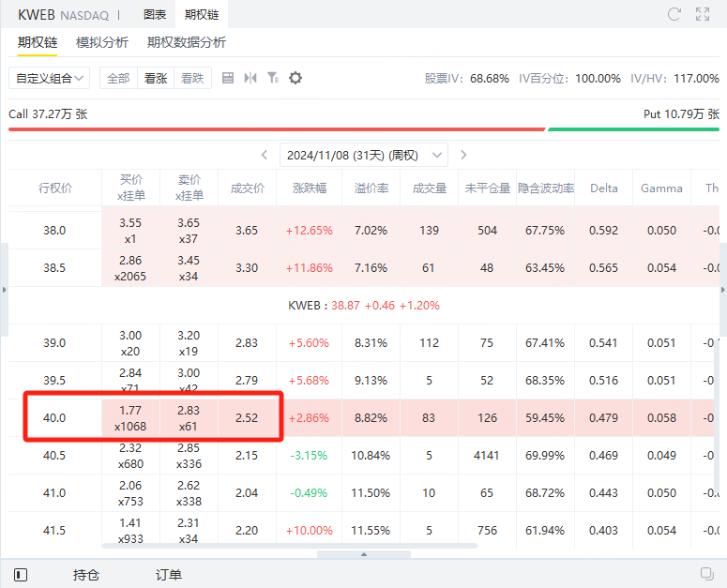This screenshot has width=727, height=588.
Task: Open 期权数据分析 sub-tab
Action: coord(187,42)
